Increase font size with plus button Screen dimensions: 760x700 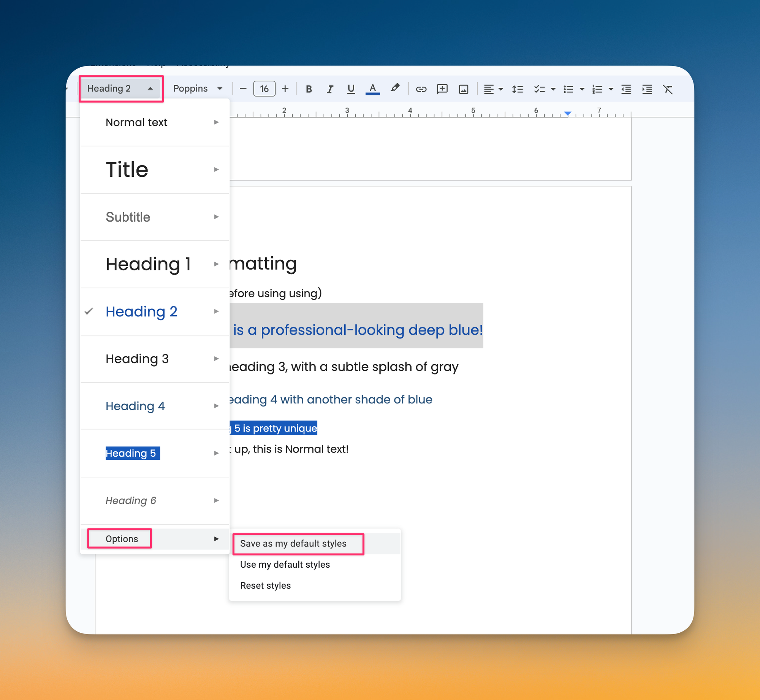click(285, 89)
